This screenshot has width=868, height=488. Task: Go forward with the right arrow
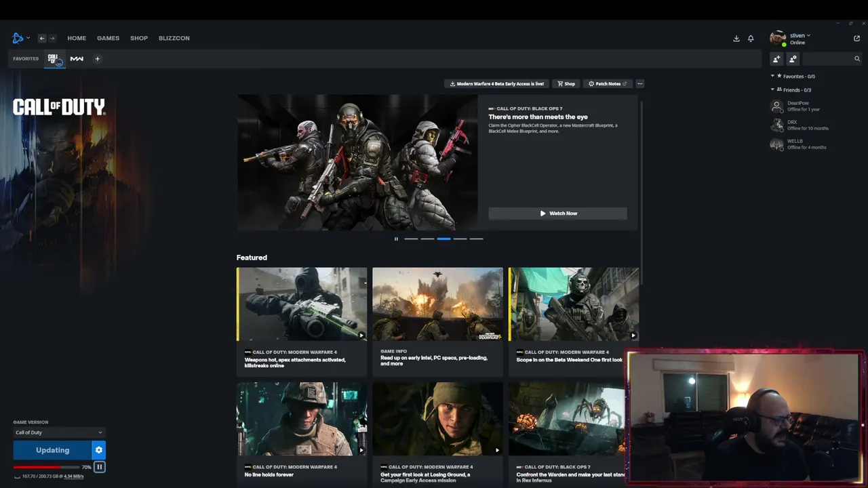tap(52, 38)
